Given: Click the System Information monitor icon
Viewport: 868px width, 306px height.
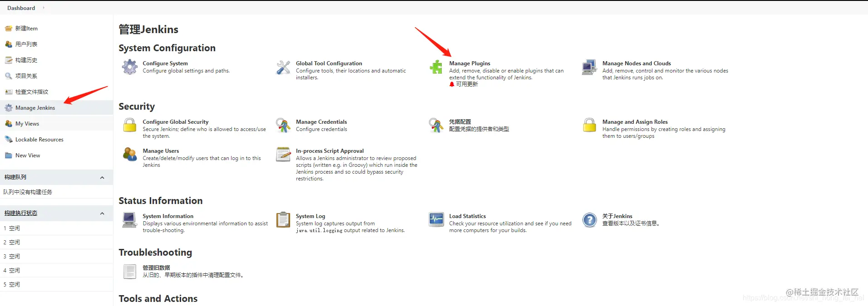Looking at the screenshot, I should [130, 220].
